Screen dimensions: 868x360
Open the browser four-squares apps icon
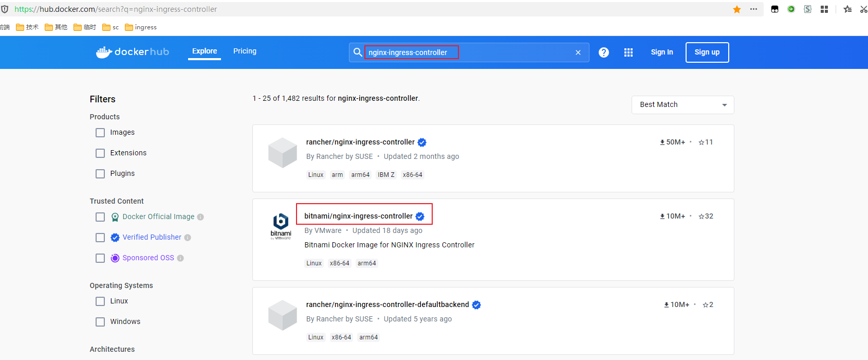point(824,9)
